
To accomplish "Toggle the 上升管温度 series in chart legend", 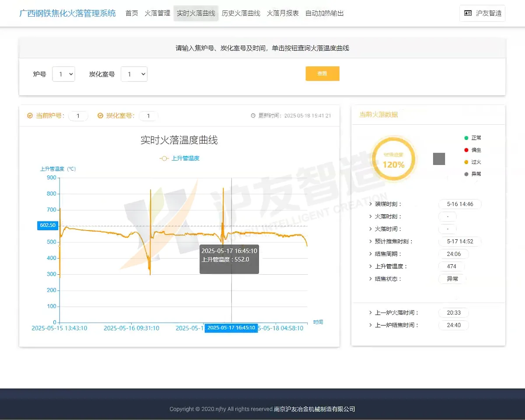I will coord(179,158).
